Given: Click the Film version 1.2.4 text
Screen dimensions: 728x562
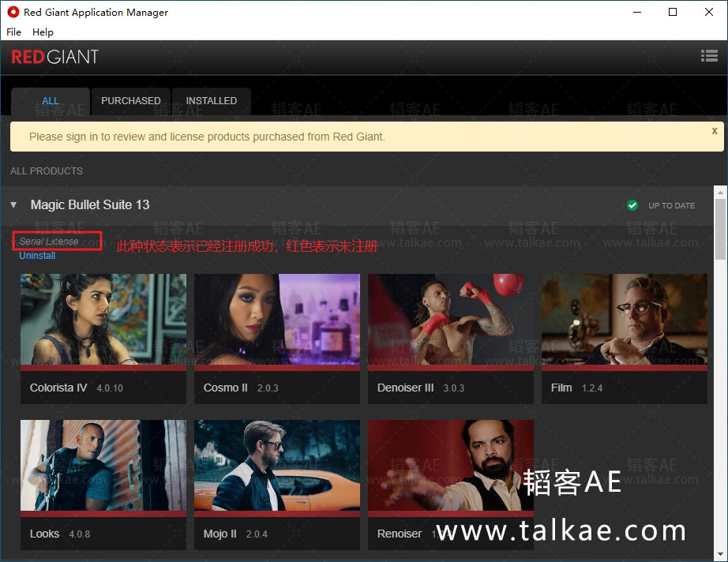Looking at the screenshot, I should coord(592,388).
